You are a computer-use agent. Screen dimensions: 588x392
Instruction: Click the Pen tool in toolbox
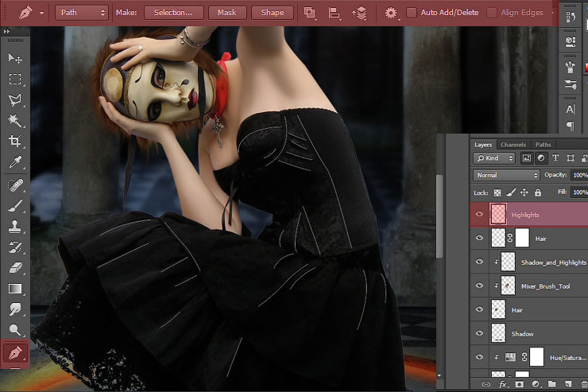[x=14, y=351]
